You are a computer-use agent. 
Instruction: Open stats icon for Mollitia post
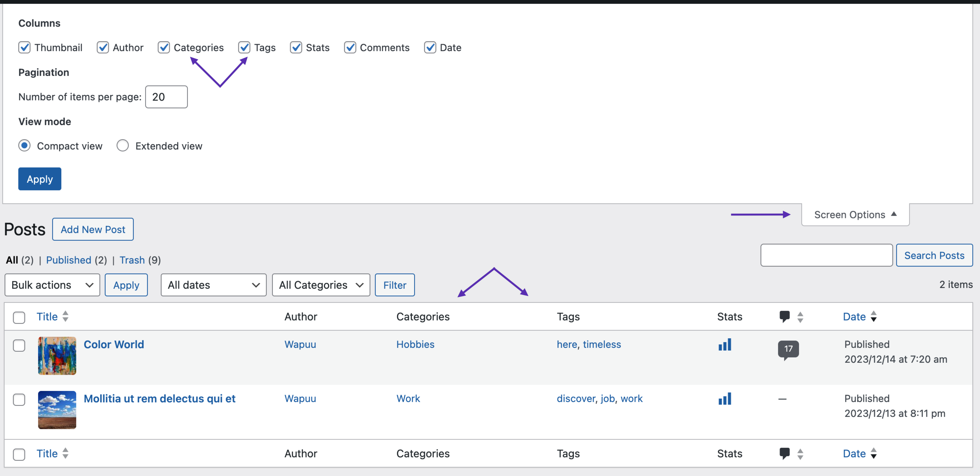click(x=724, y=399)
